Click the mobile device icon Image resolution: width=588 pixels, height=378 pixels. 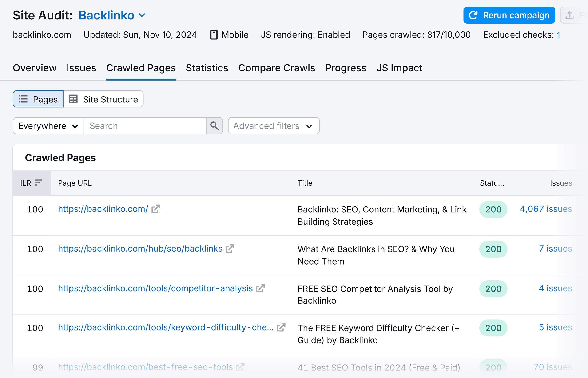click(214, 35)
